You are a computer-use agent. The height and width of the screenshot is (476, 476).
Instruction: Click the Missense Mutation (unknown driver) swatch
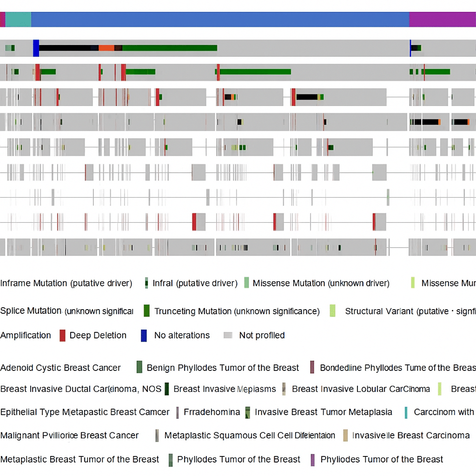(x=246, y=283)
